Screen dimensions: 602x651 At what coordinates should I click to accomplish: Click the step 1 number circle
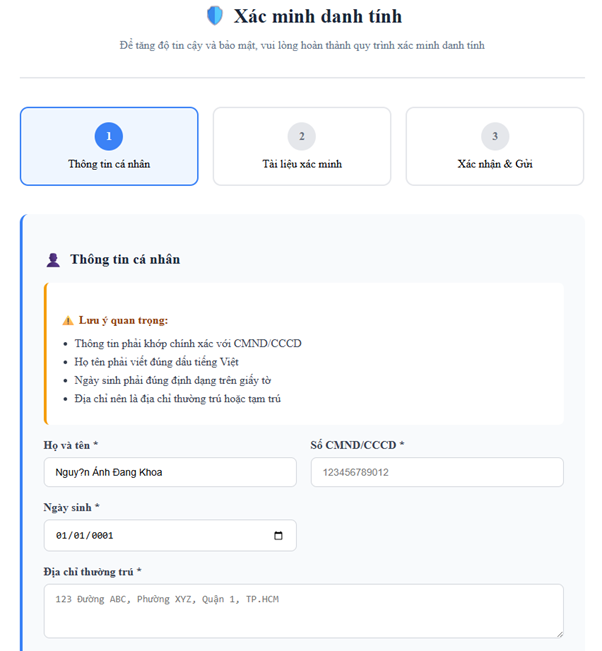[109, 136]
